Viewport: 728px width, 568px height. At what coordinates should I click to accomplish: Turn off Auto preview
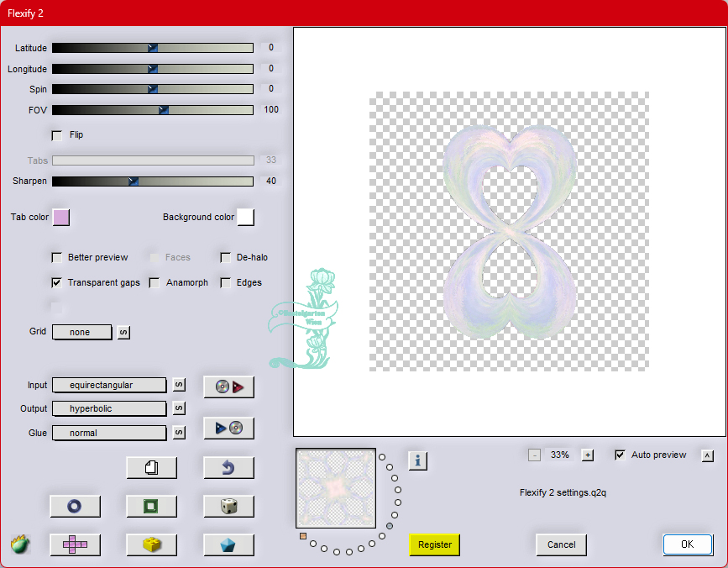tap(621, 455)
